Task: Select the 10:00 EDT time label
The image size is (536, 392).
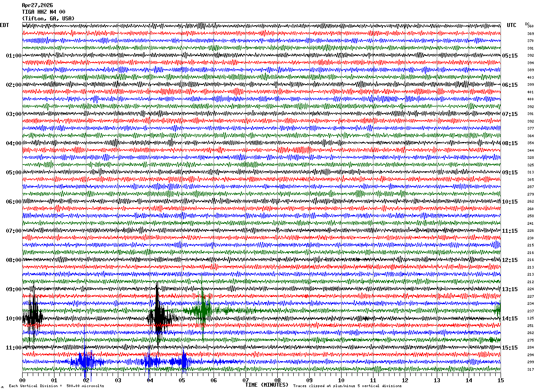Action: (x=14, y=319)
